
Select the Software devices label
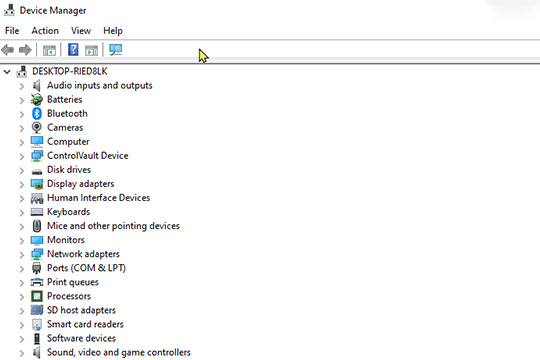pyautogui.click(x=81, y=338)
